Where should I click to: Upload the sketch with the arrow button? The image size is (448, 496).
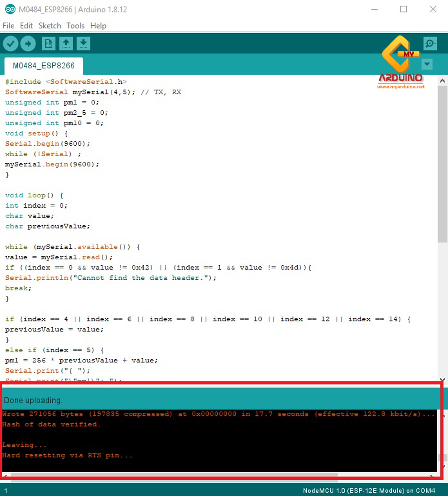tap(28, 44)
